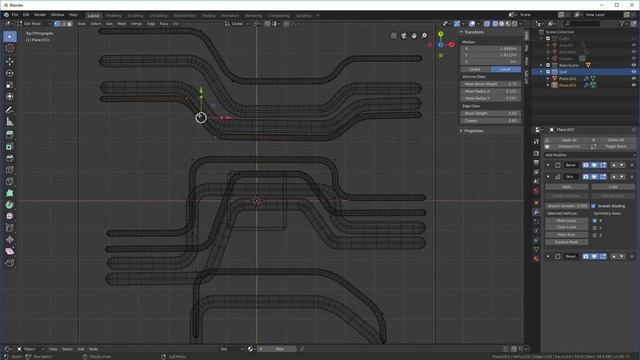Switch to vertex select mode
This screenshot has height=360, width=640.
pos(57,24)
